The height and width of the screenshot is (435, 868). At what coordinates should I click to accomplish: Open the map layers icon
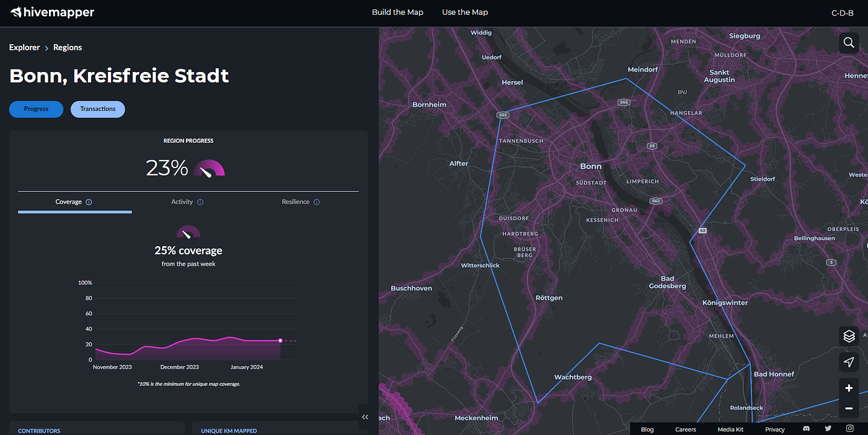pos(849,336)
